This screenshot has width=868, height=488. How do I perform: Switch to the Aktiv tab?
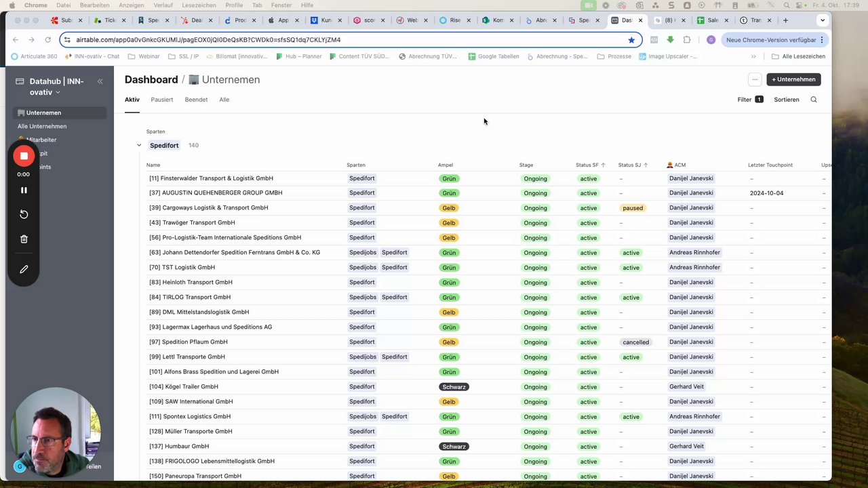pyautogui.click(x=132, y=100)
